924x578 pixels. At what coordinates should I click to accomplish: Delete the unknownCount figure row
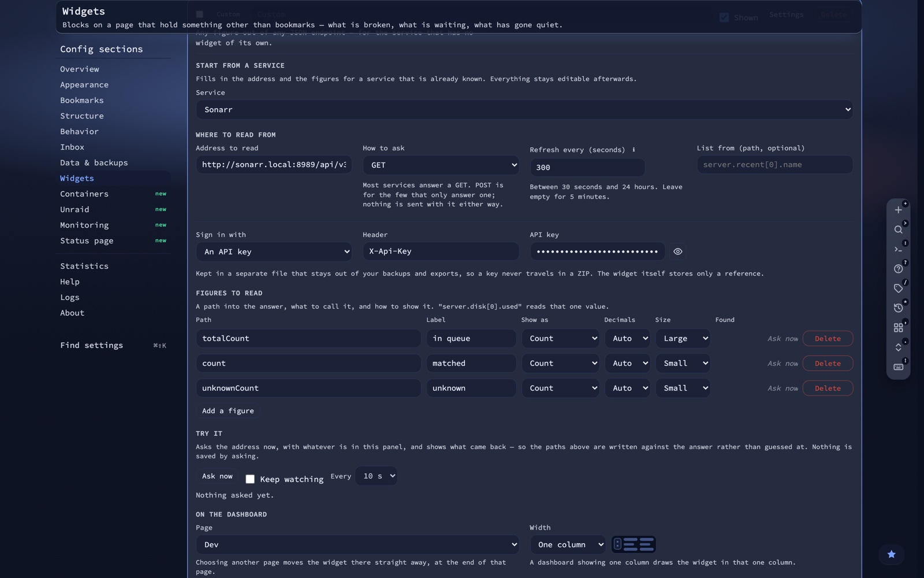[828, 388]
